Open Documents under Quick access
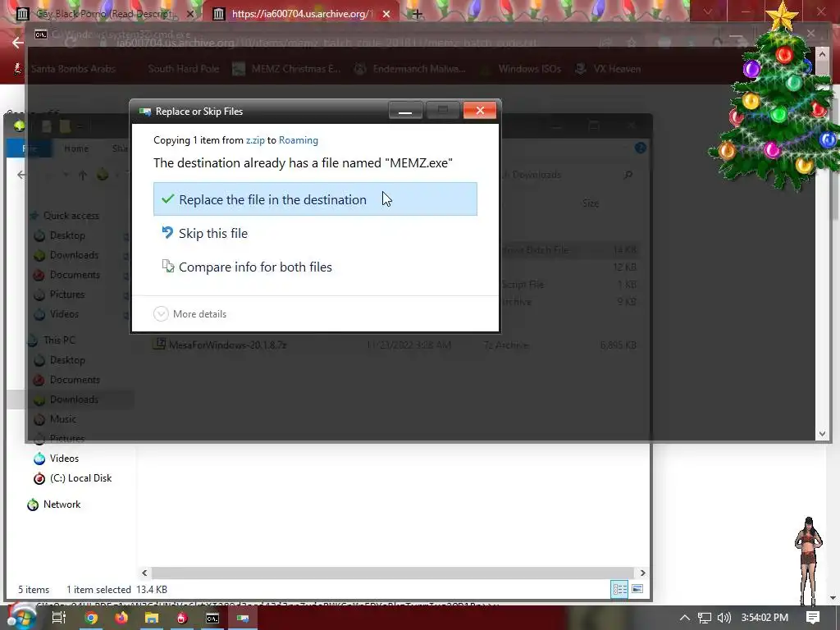Viewport: 840px width, 630px height. (67, 275)
